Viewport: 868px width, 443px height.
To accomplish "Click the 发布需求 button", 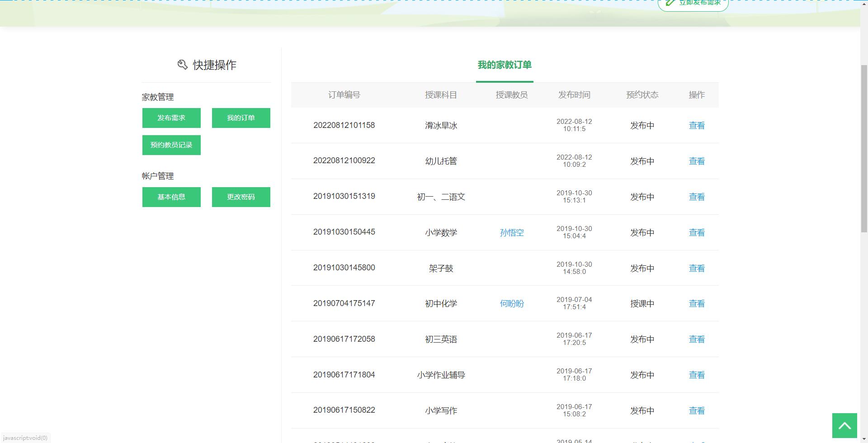I will (171, 118).
